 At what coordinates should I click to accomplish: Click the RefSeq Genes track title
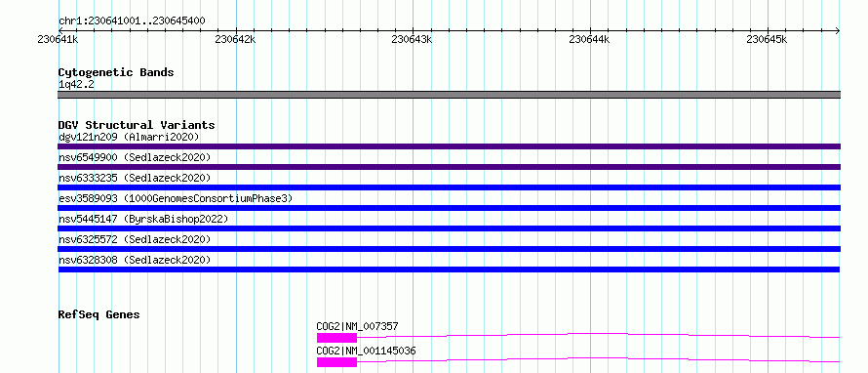99,314
